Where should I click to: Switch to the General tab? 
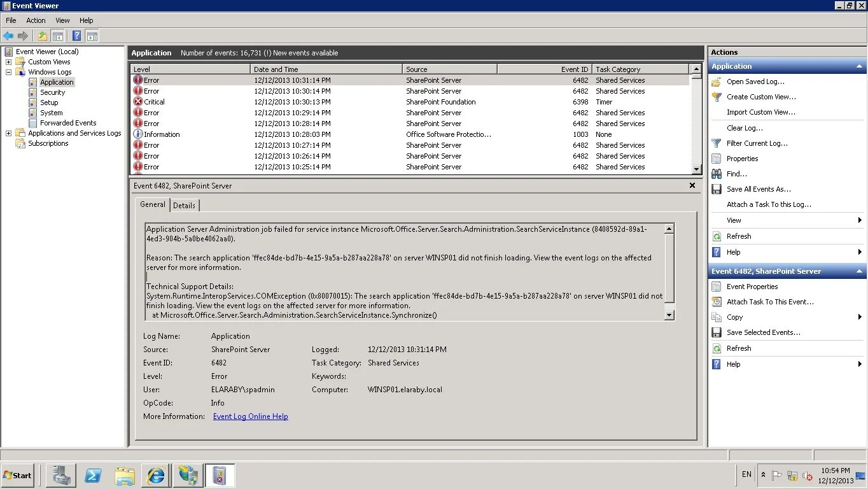pos(153,204)
